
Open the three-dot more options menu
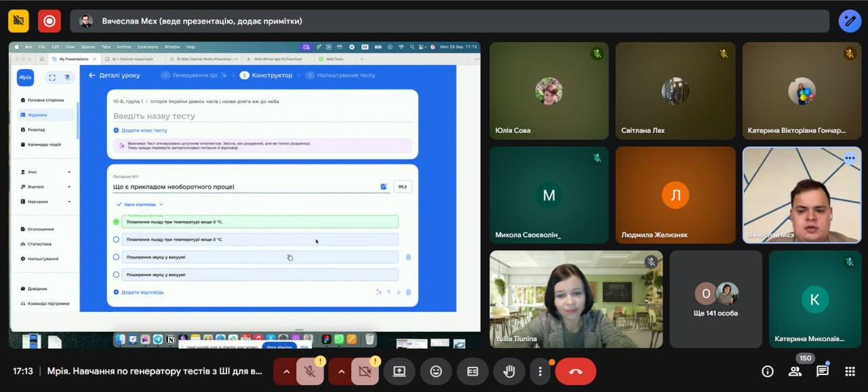coord(540,372)
